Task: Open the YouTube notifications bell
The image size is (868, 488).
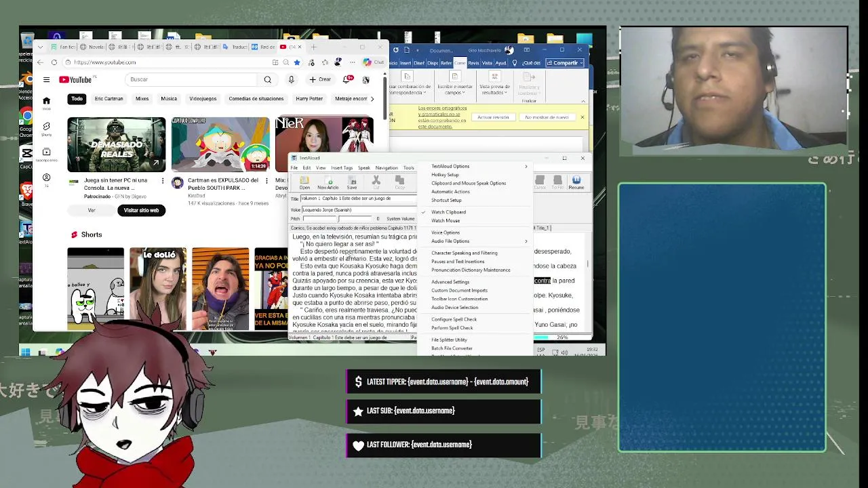Action: pos(349,79)
